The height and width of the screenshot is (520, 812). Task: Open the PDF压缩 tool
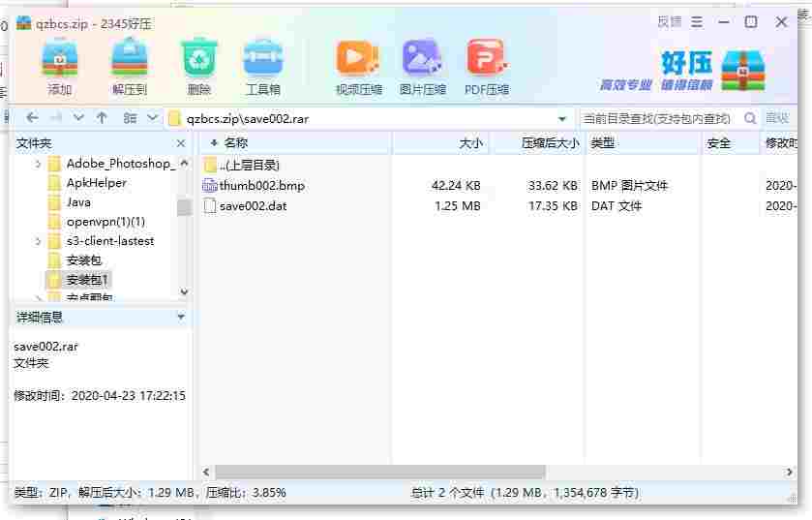pyautogui.click(x=487, y=58)
